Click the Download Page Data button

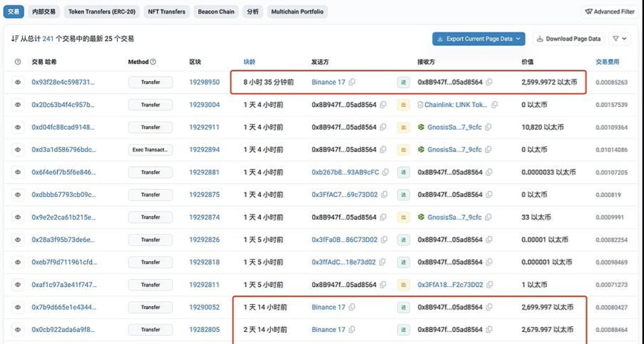pos(569,39)
